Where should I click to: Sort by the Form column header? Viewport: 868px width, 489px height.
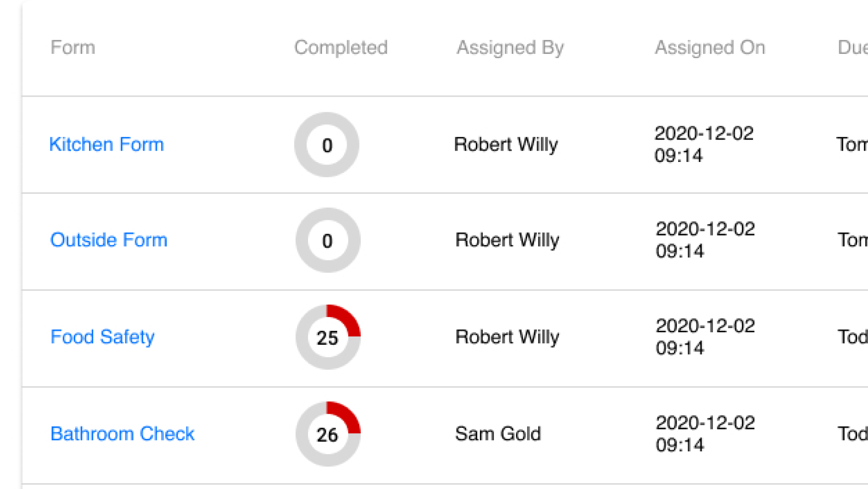point(73,48)
